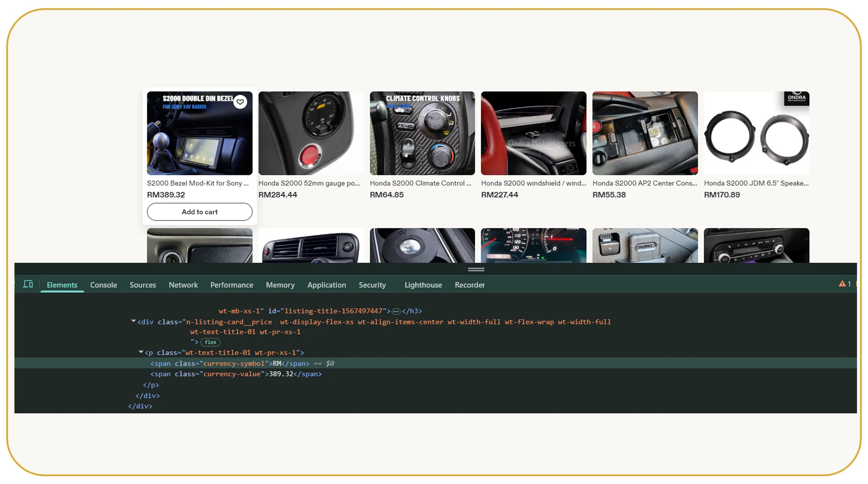
Task: Click the RM284.44 price text
Action: (x=278, y=195)
